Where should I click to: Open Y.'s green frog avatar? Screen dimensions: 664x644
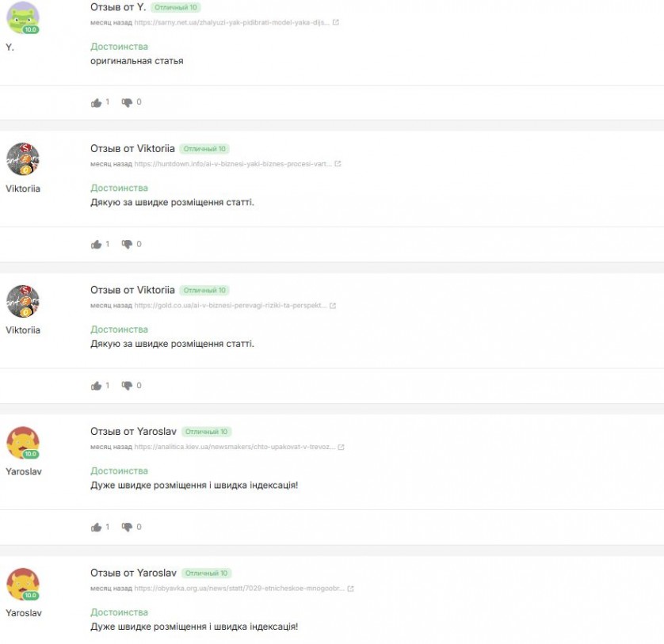point(23,17)
